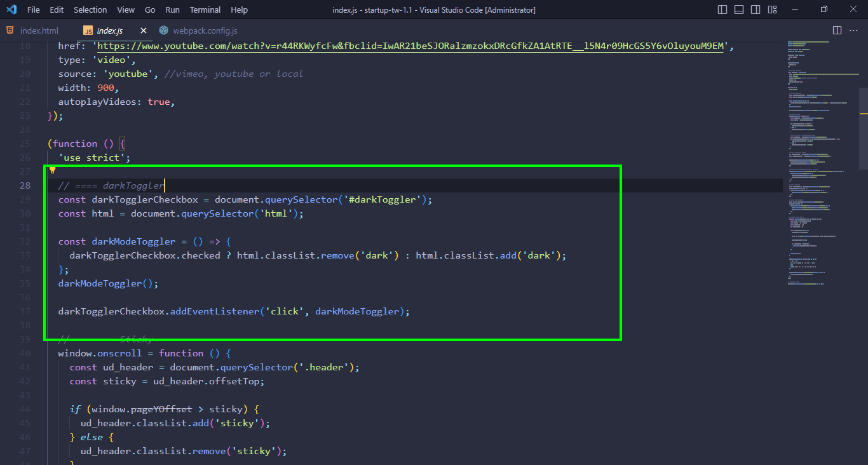Open the Customize Layout icon
The image size is (868, 465).
click(x=771, y=9)
